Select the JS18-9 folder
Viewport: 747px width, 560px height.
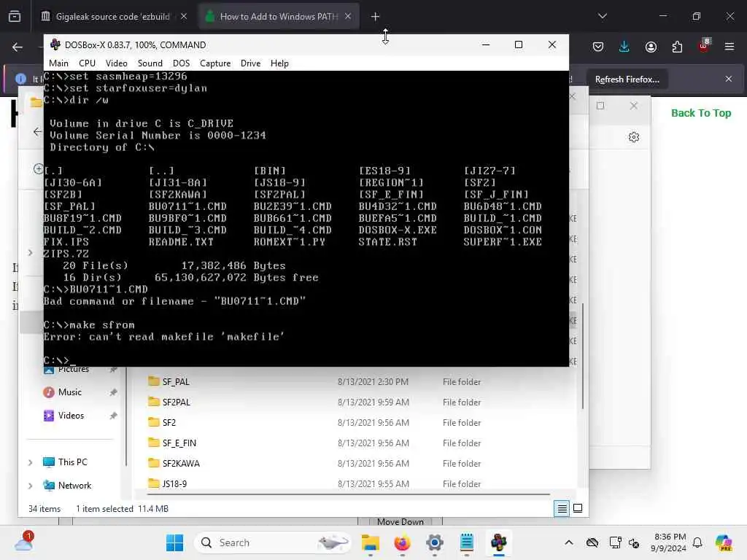click(174, 484)
